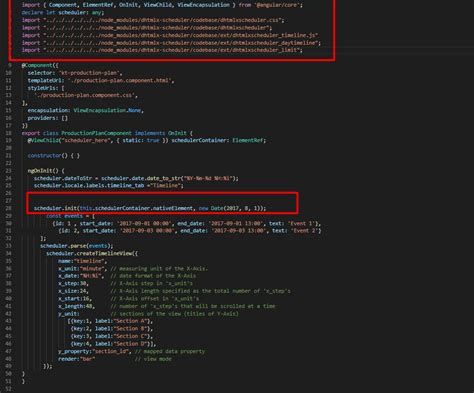
Task: Click 'ViewEncapsulation' in the first import line
Action: coord(203,5)
